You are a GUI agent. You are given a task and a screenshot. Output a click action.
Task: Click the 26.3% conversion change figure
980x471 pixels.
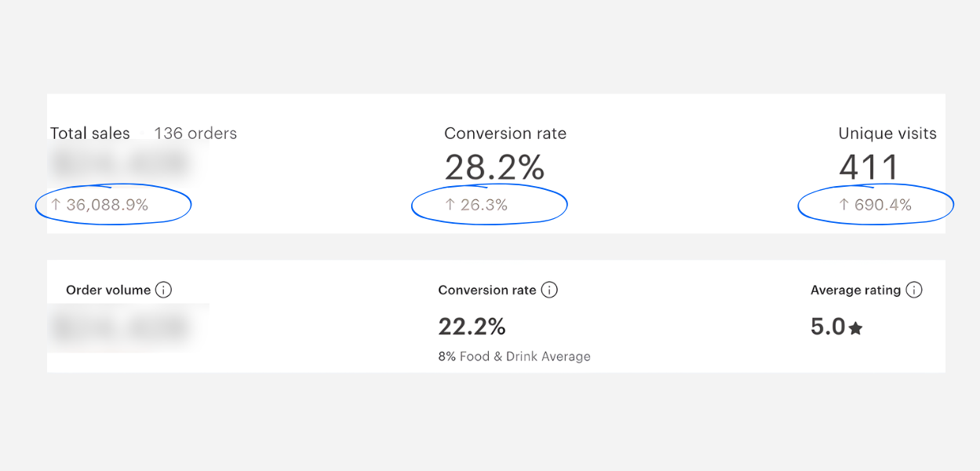[484, 205]
